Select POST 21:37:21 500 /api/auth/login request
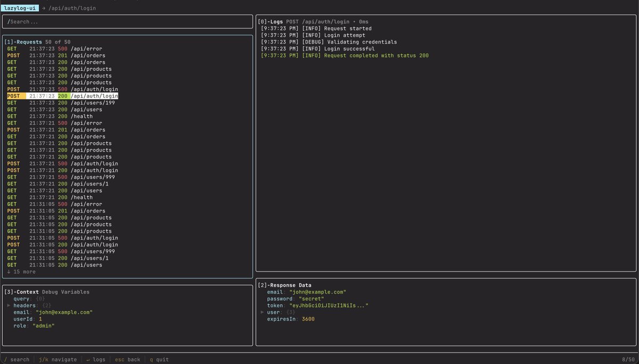Screen dimensions: 639x364 point(63,163)
